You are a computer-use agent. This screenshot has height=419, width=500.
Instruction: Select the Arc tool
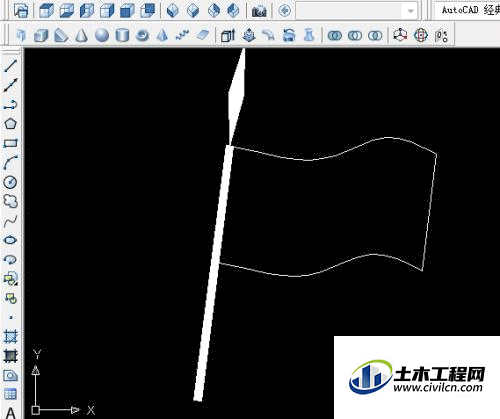pos(10,163)
